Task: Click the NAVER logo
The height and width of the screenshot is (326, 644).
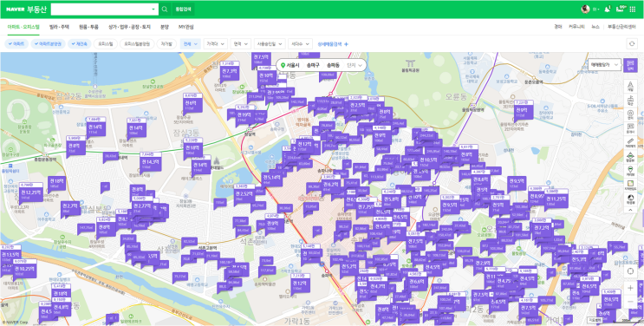Action: 16,9
